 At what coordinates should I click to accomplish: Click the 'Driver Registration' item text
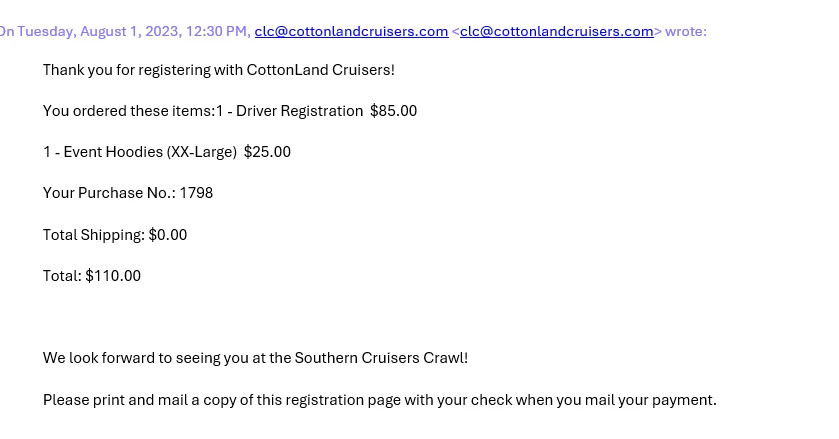coord(299,111)
